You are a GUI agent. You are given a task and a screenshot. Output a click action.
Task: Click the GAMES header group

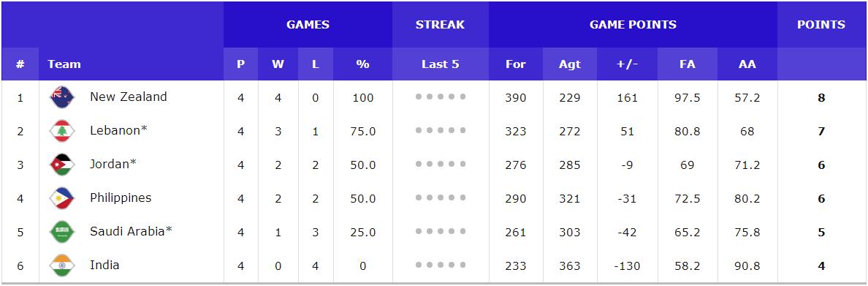click(x=308, y=24)
